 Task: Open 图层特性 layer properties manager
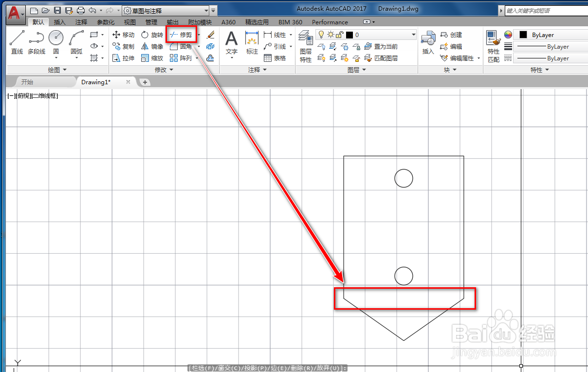point(305,46)
